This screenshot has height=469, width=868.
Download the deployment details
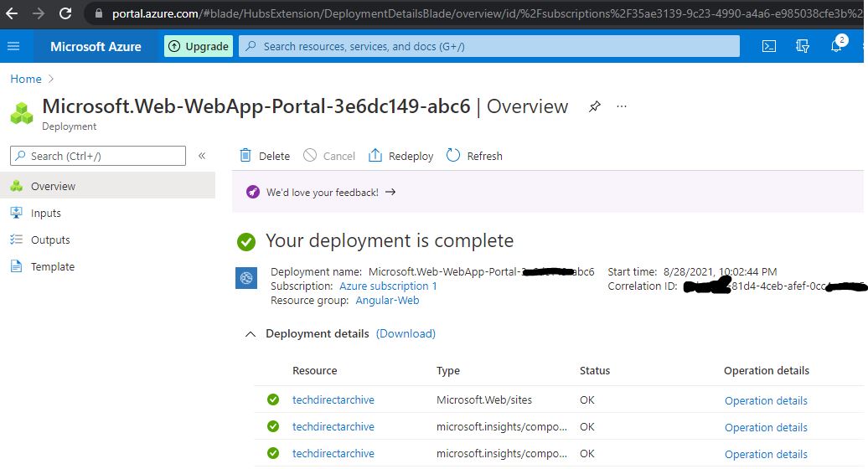point(406,333)
